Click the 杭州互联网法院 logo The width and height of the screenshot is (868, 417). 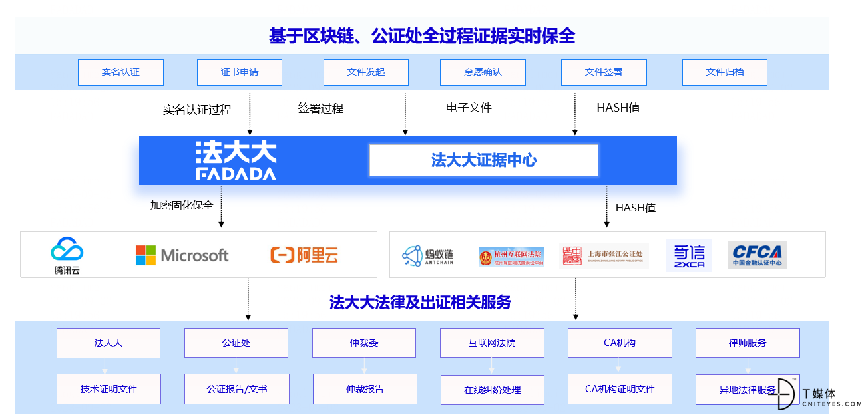[511, 257]
